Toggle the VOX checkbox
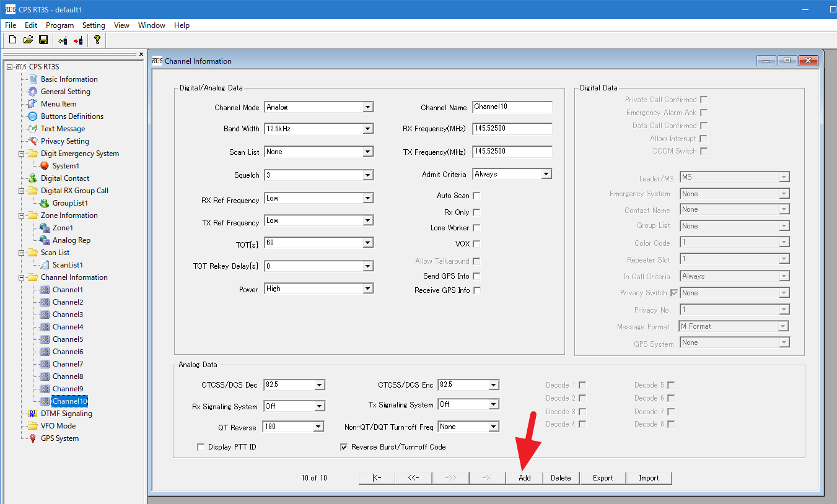837x504 pixels. coord(476,244)
